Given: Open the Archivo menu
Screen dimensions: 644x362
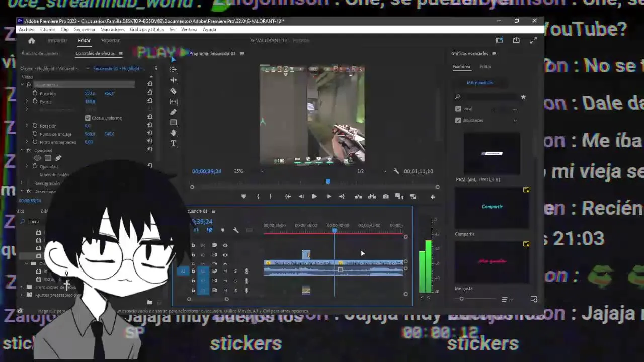Looking at the screenshot, I should 27,30.
